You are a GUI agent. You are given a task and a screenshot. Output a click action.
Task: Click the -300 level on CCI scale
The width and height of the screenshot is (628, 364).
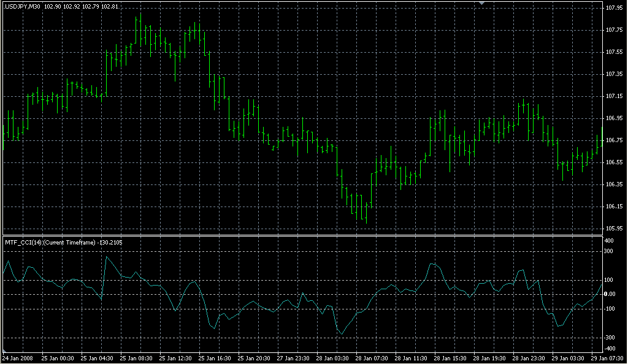611,337
